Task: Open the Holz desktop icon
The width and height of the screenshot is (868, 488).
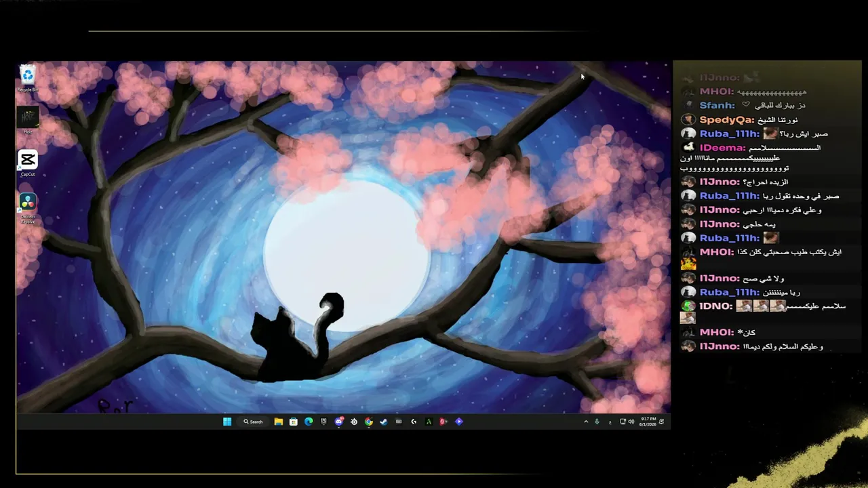Action: [x=28, y=120]
